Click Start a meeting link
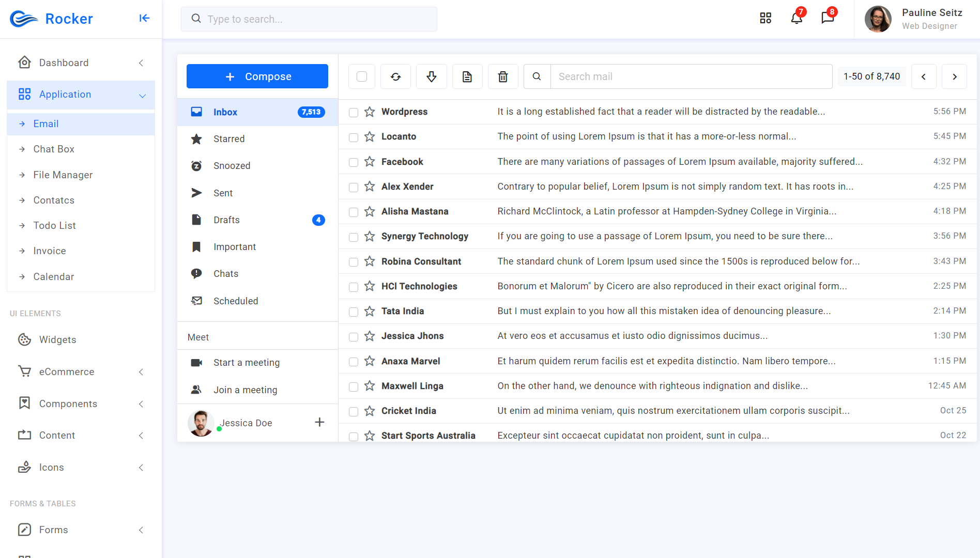This screenshot has width=980, height=558. point(246,362)
